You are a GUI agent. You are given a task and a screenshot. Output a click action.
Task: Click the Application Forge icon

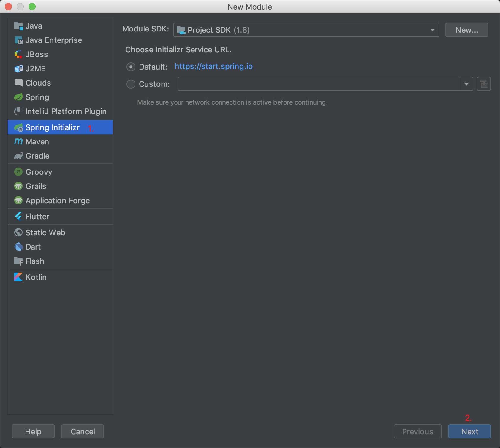(18, 201)
